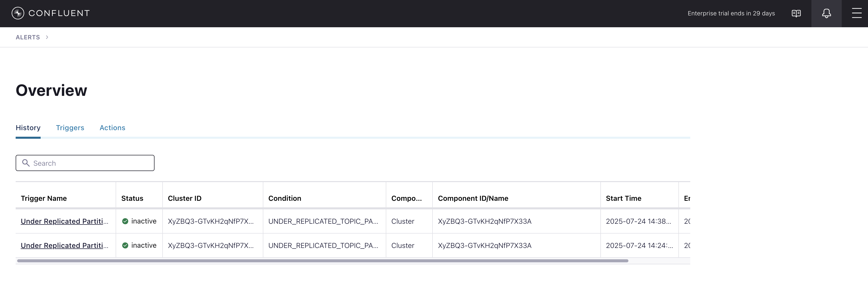Click the Enterprise trial ends text
Viewport: 868px width, 282px height.
[731, 13]
